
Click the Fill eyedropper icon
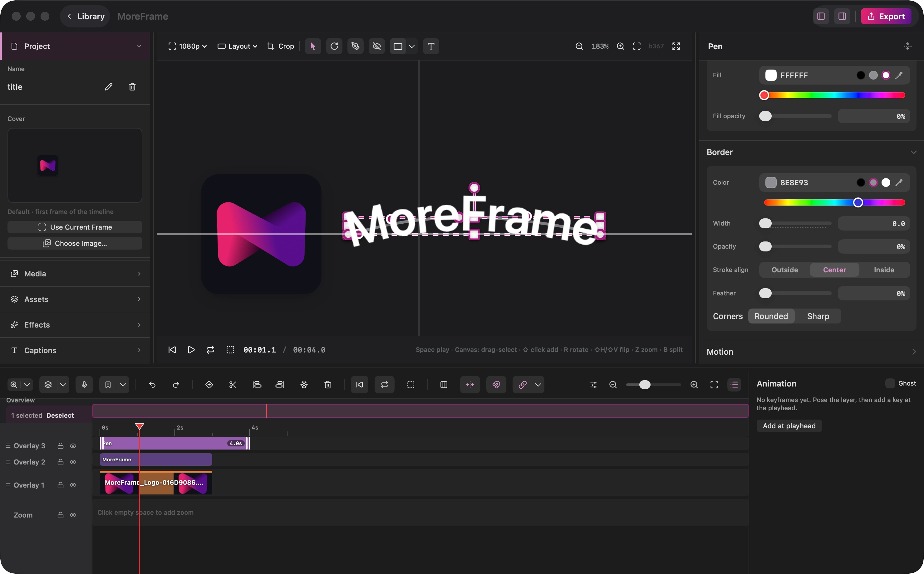899,75
